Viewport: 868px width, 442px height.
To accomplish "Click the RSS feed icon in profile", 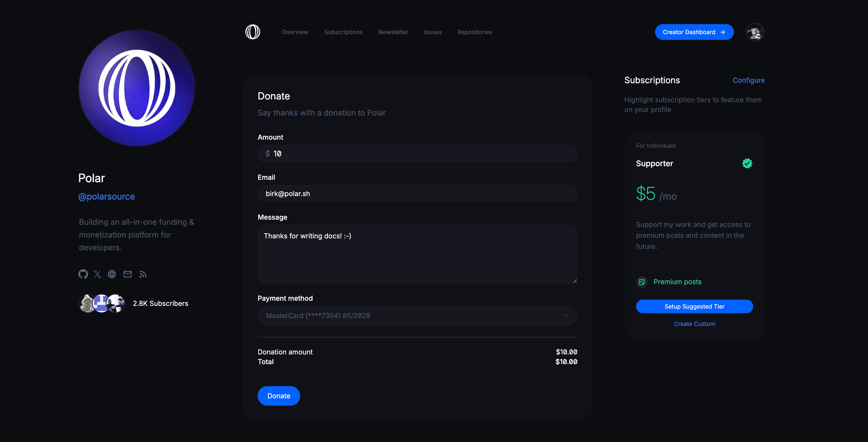I will coord(142,275).
